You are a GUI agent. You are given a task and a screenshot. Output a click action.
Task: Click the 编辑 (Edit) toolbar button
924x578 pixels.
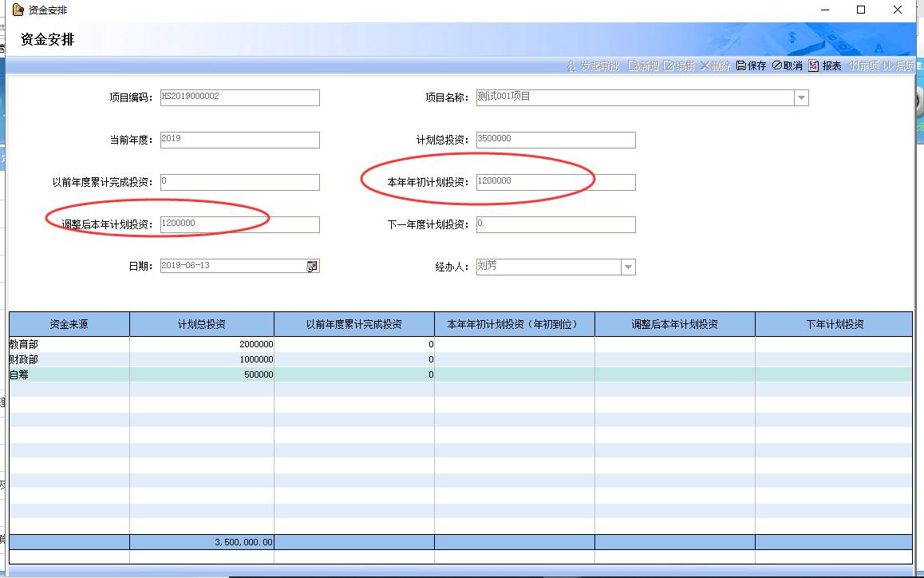click(x=679, y=66)
